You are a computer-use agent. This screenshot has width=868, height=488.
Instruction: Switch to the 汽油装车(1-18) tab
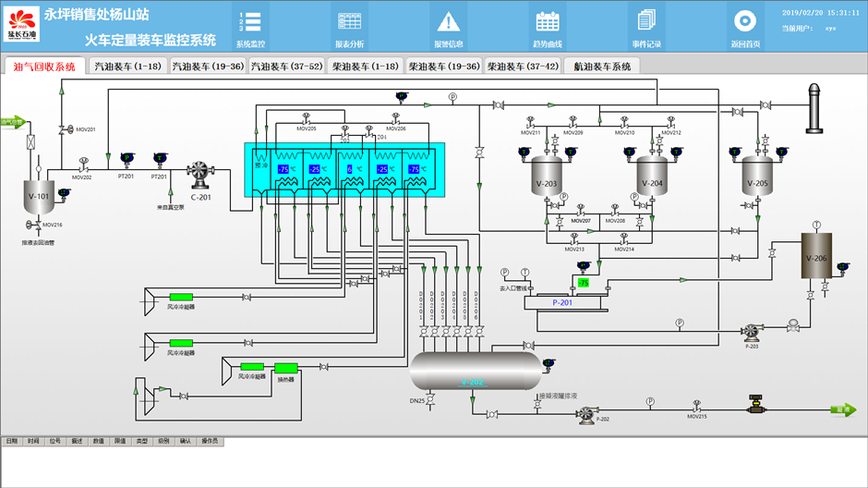point(128,67)
